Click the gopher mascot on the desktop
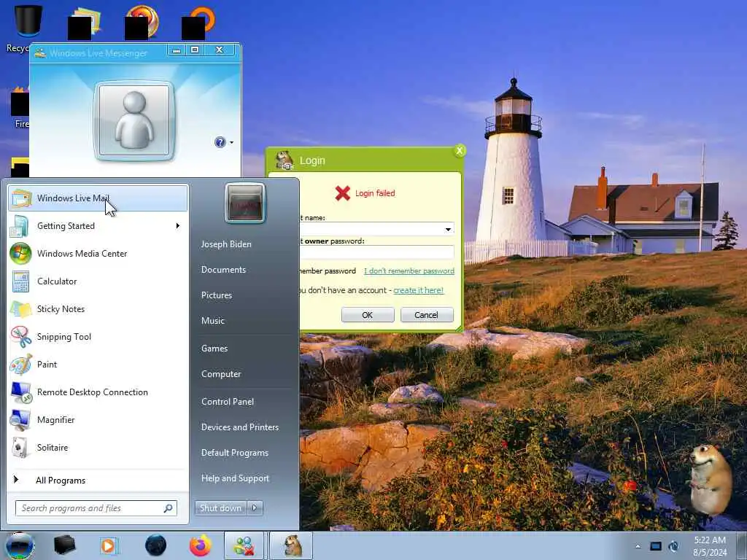747x560 pixels. (x=709, y=480)
